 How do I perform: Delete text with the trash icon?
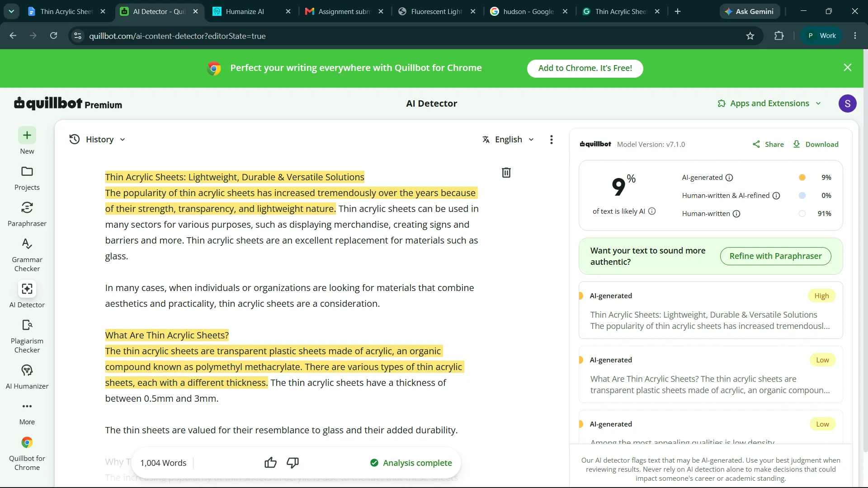click(x=506, y=173)
